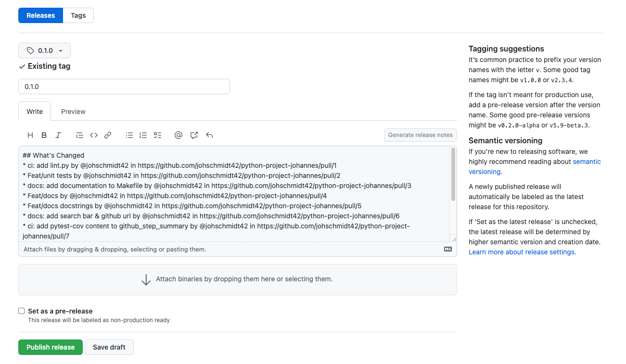Click the release notes text area scrollbar
Image resolution: width=626 pixels, height=364 pixels.
pos(453,174)
